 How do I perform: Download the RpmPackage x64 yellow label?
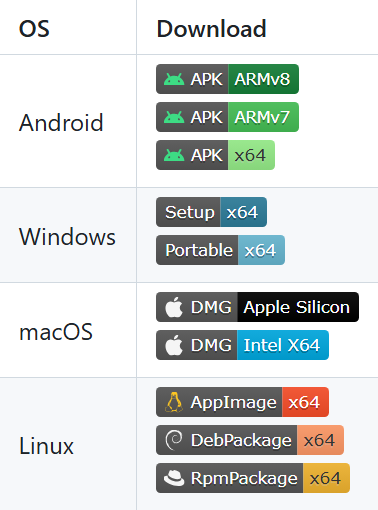(x=326, y=478)
